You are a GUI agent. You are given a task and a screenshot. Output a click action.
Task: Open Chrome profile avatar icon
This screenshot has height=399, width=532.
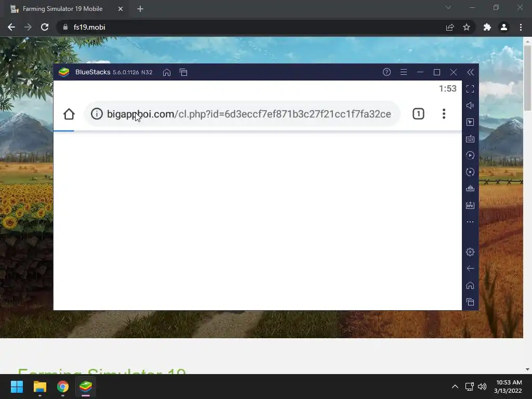point(504,27)
